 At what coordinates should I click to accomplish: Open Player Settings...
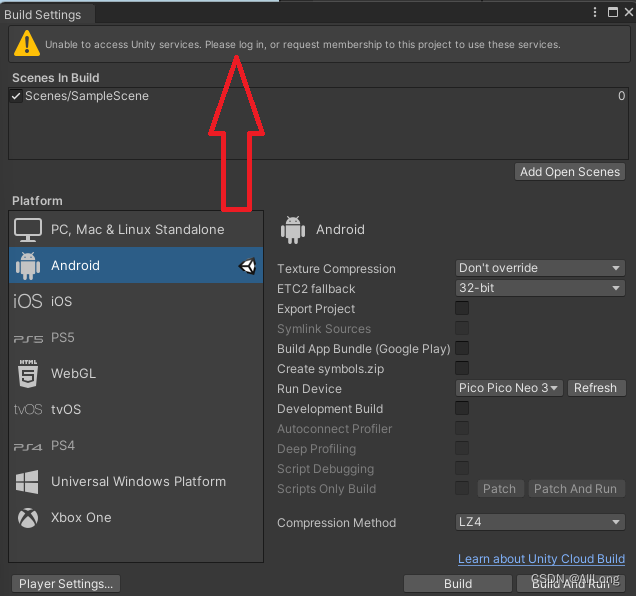tap(66, 583)
